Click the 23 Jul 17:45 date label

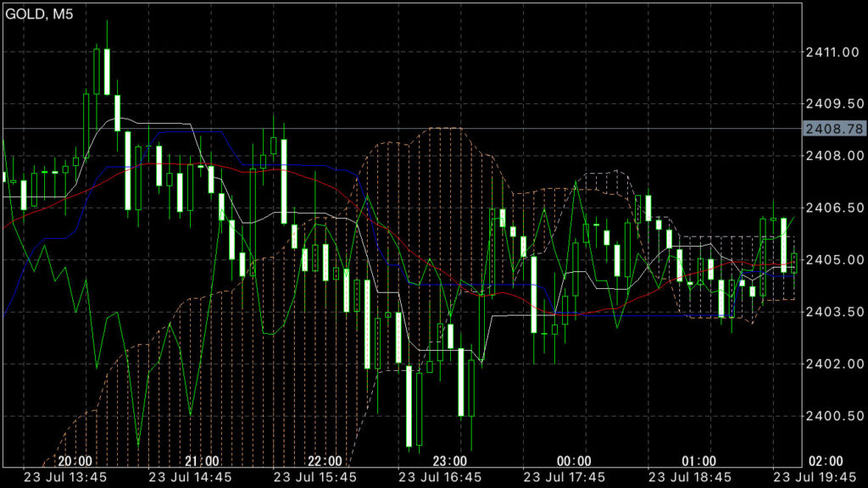point(565,477)
